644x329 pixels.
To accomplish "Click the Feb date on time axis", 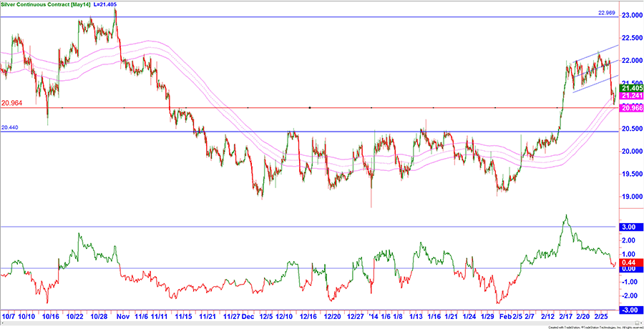I will pos(505,315).
